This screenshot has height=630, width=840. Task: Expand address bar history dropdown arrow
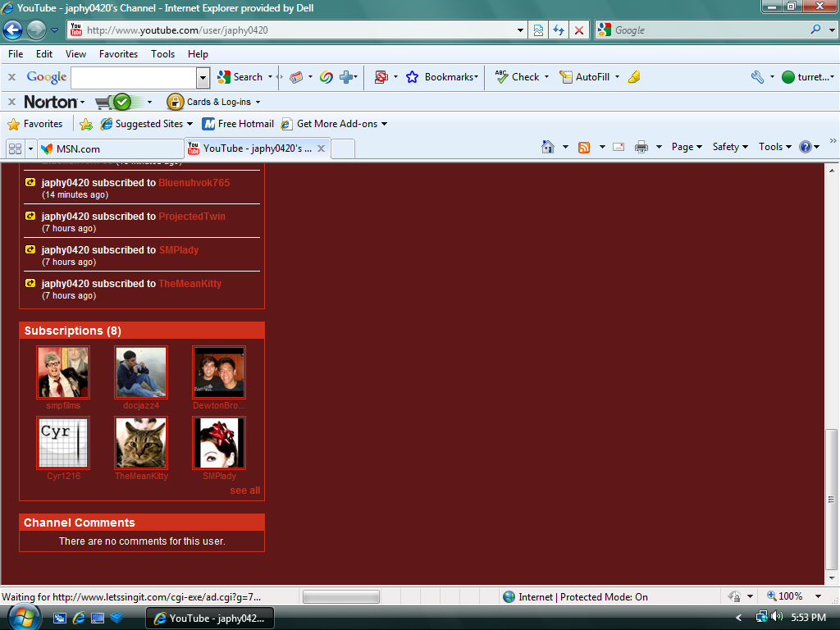pos(520,30)
